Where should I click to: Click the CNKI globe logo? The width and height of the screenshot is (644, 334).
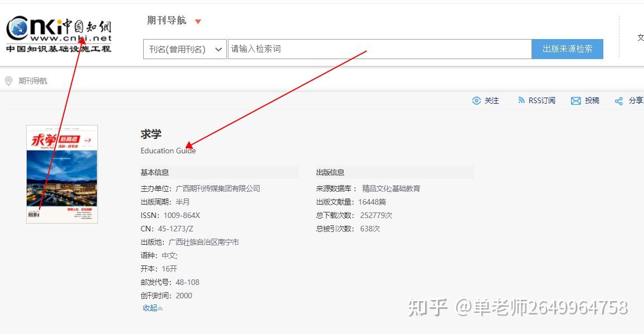coord(17,28)
